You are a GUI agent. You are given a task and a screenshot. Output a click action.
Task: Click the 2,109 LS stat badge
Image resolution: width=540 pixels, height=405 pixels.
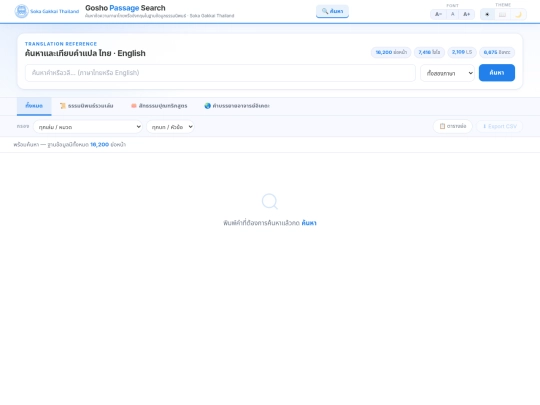[x=462, y=52]
